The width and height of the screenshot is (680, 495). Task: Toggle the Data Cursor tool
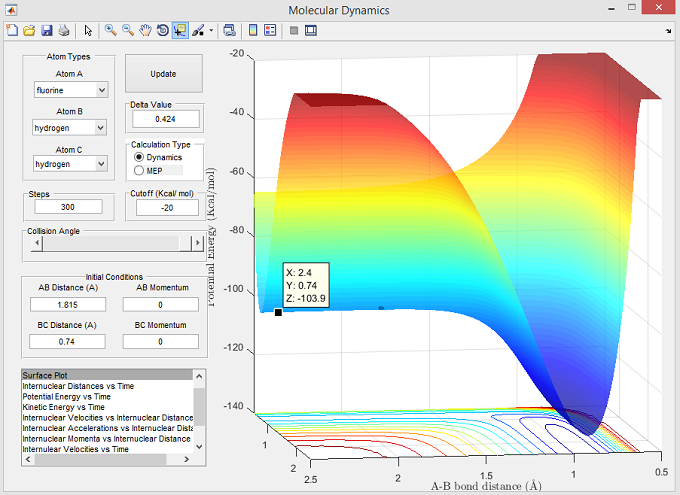click(x=180, y=30)
